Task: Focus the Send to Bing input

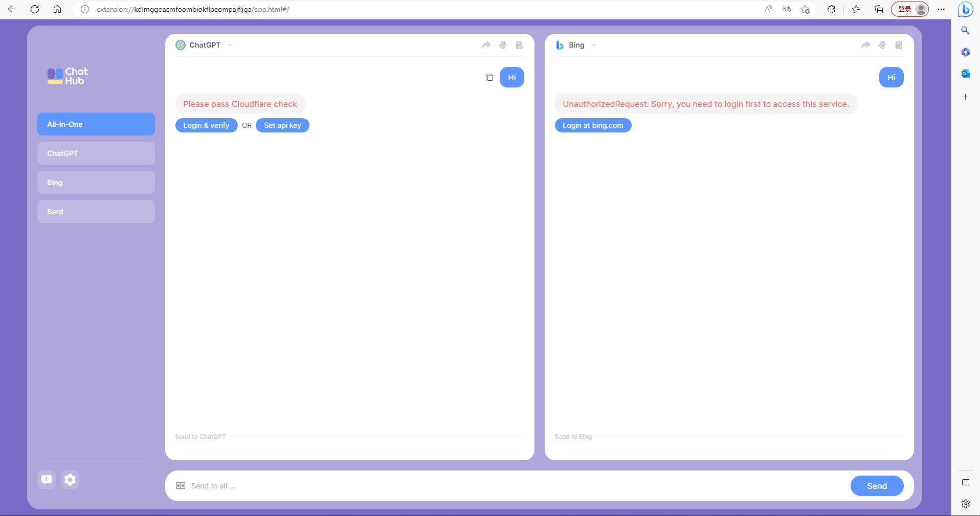Action: 729,445
